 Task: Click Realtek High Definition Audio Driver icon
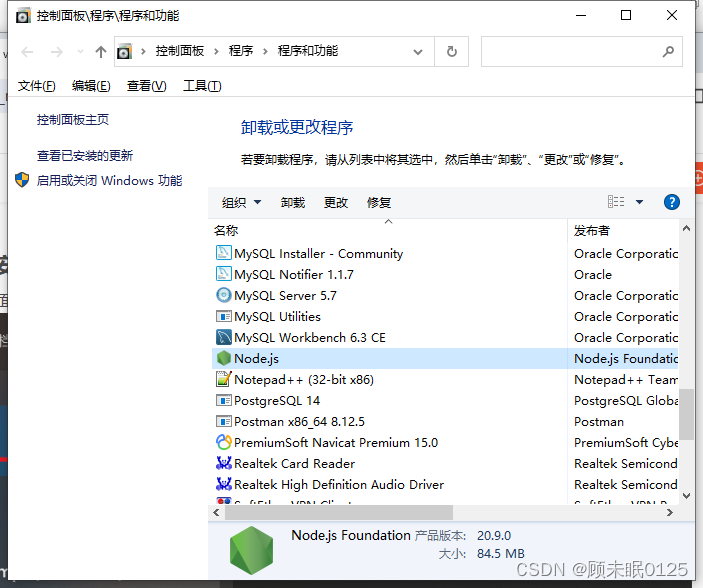tap(223, 484)
